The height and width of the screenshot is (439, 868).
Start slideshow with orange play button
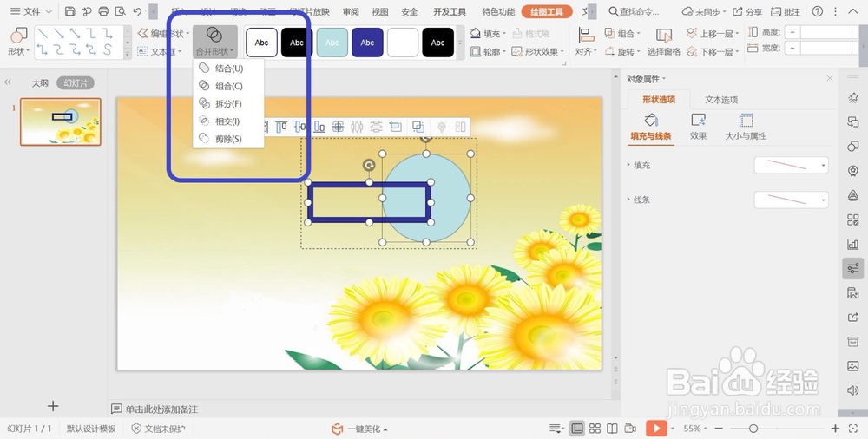(x=656, y=429)
